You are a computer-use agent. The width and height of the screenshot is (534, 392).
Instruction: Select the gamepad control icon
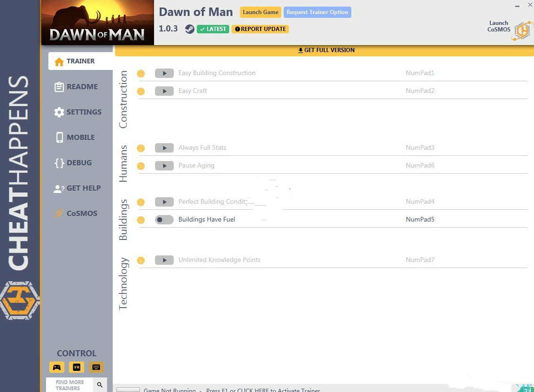57,367
